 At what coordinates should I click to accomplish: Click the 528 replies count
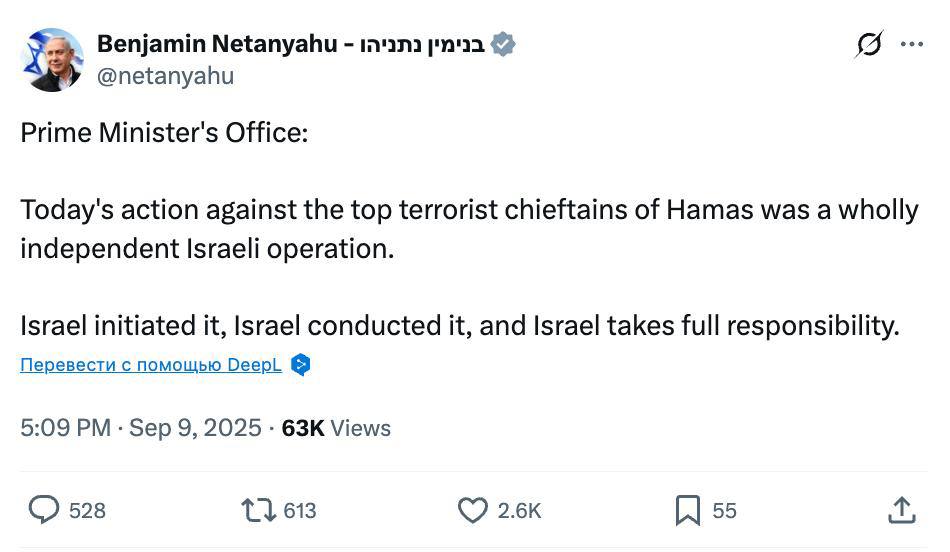87,511
